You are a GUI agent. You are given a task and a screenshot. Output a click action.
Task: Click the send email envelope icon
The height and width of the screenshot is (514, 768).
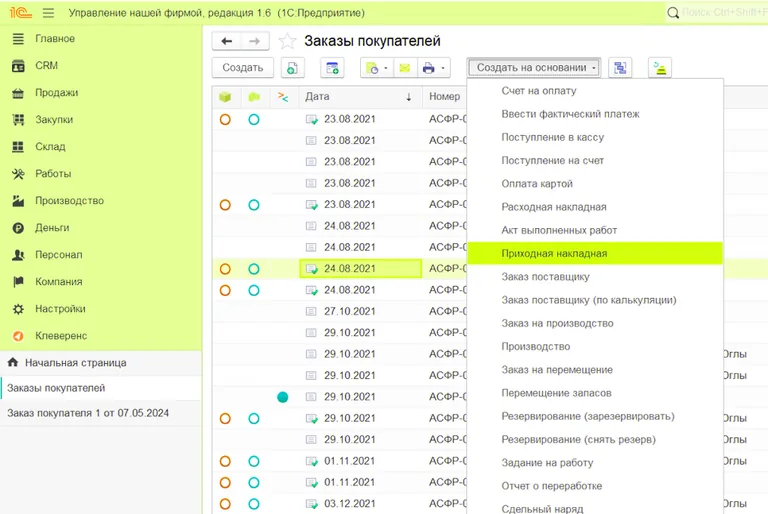[405, 68]
